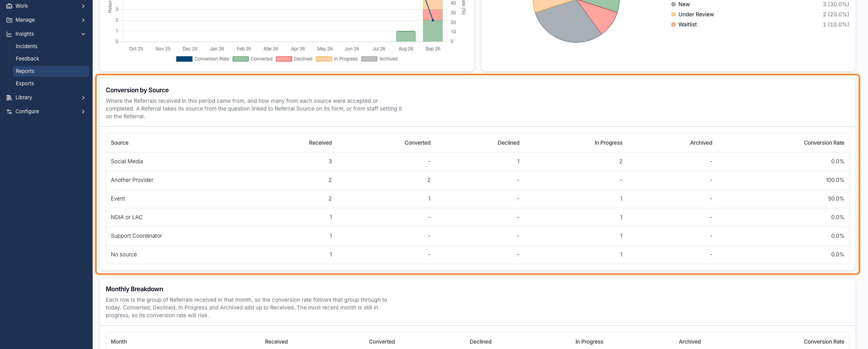868x349 pixels.
Task: Click the Under Review legend dot
Action: coord(673,14)
